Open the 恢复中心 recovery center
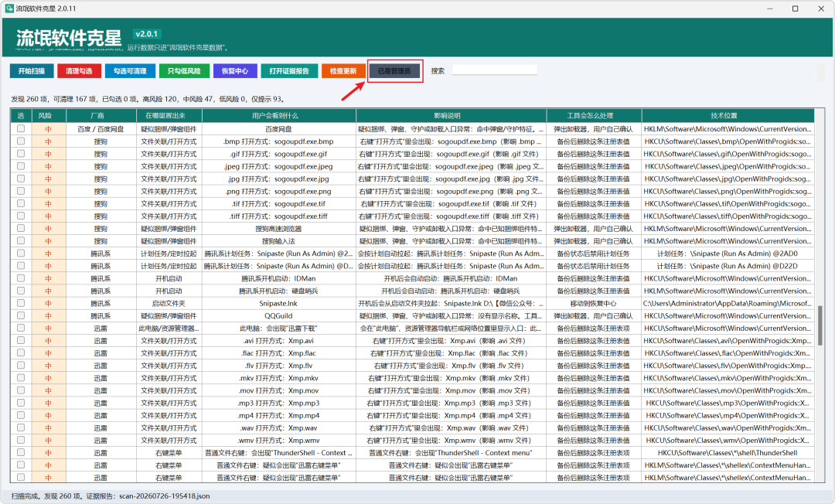835x504 pixels. [x=235, y=71]
